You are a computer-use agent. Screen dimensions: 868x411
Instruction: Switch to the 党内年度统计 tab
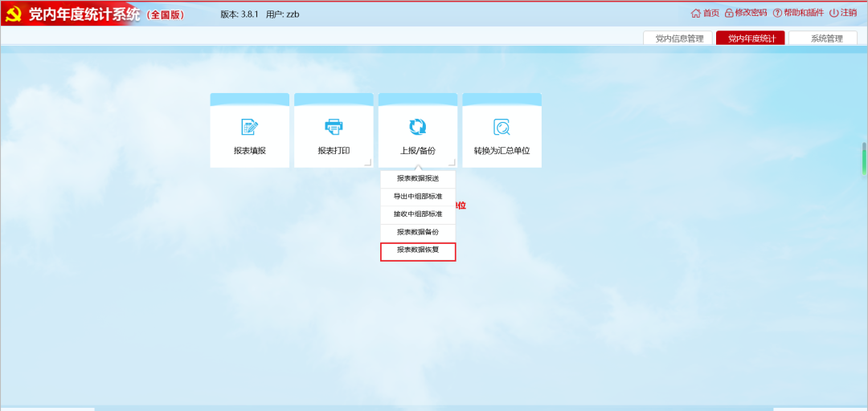point(750,39)
